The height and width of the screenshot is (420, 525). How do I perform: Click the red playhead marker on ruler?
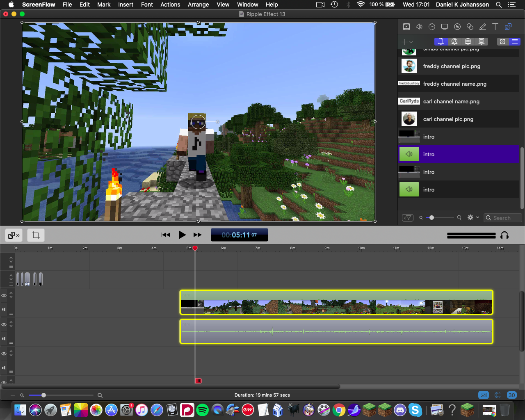click(195, 248)
